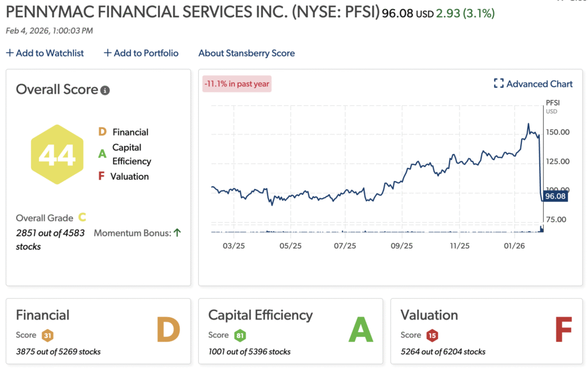Click the orange Financial score 31 hexagon
588x370 pixels.
[48, 336]
